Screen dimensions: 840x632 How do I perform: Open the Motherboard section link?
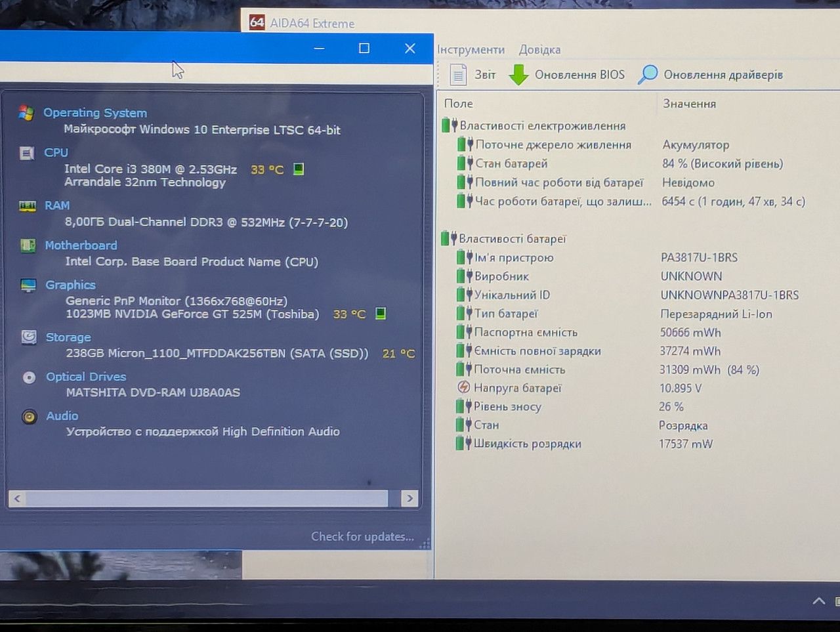(x=81, y=245)
